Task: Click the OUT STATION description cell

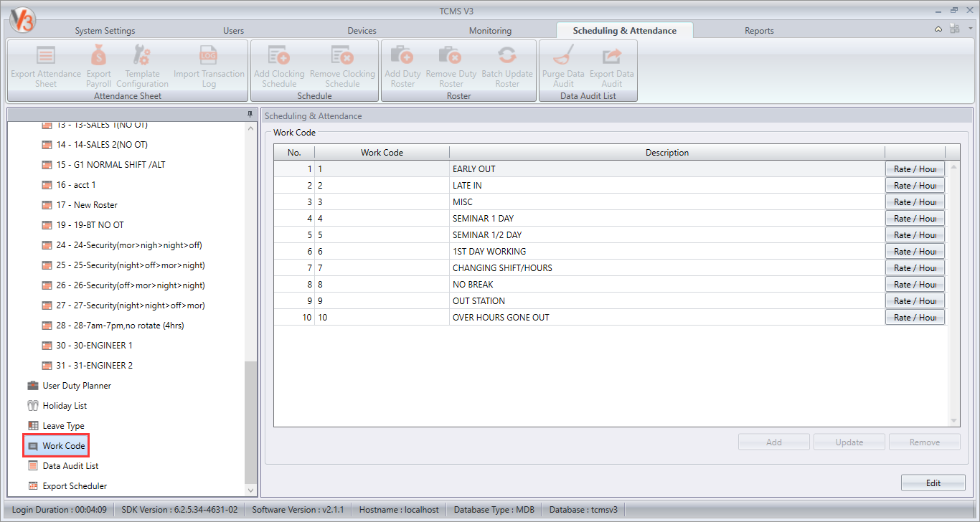Action: (667, 301)
